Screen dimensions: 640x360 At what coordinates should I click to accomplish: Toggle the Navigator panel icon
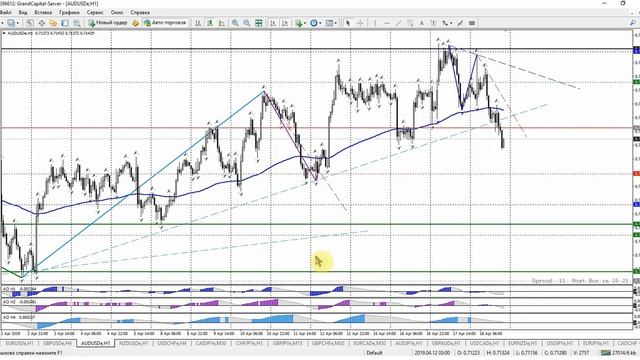click(53, 23)
